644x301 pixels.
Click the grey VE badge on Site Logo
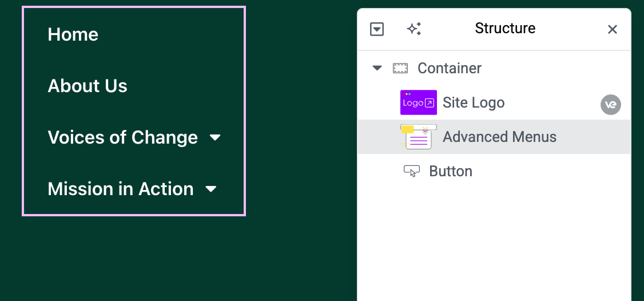click(x=611, y=105)
